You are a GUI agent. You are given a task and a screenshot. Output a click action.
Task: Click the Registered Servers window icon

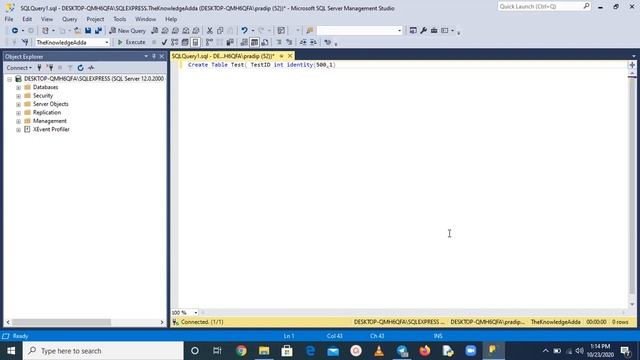413,31
